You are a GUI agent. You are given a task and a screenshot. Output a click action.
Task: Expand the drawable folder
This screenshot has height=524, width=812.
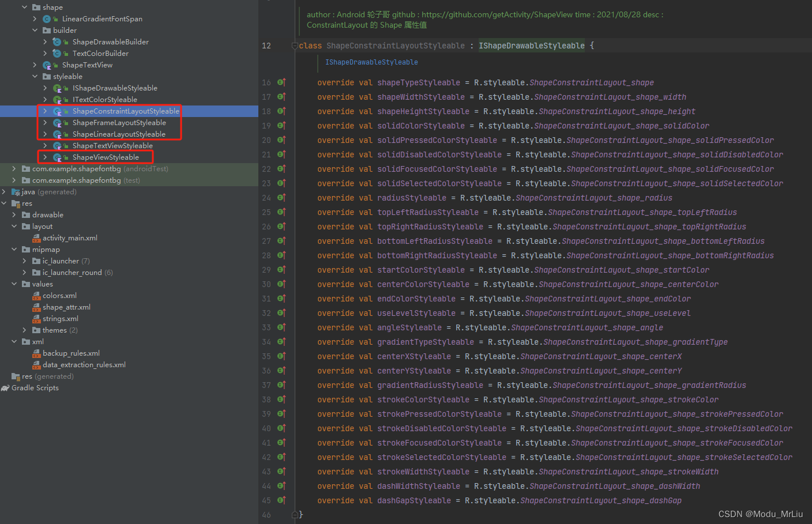14,215
